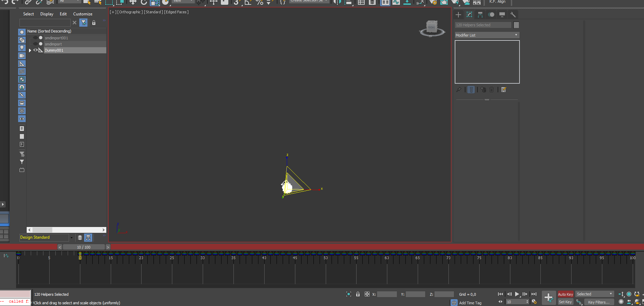Open the Hierarchy tab in the command panel

click(480, 15)
